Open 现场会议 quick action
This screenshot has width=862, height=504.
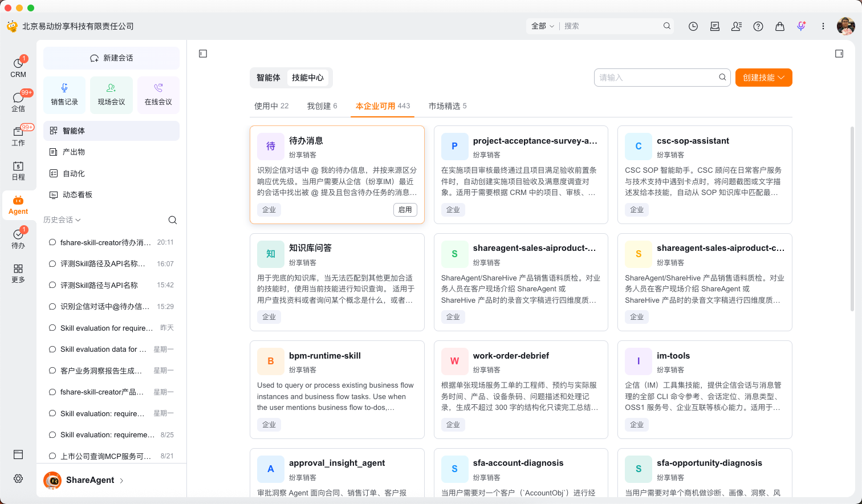click(111, 95)
